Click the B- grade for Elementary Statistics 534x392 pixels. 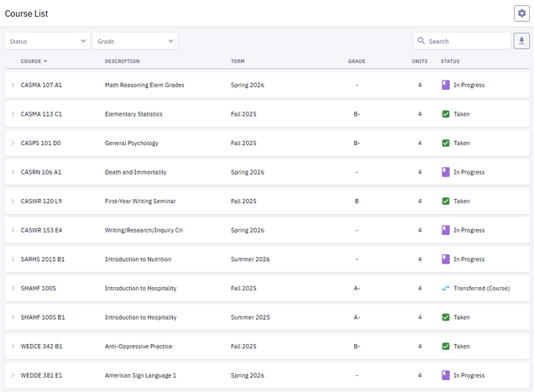coord(357,114)
